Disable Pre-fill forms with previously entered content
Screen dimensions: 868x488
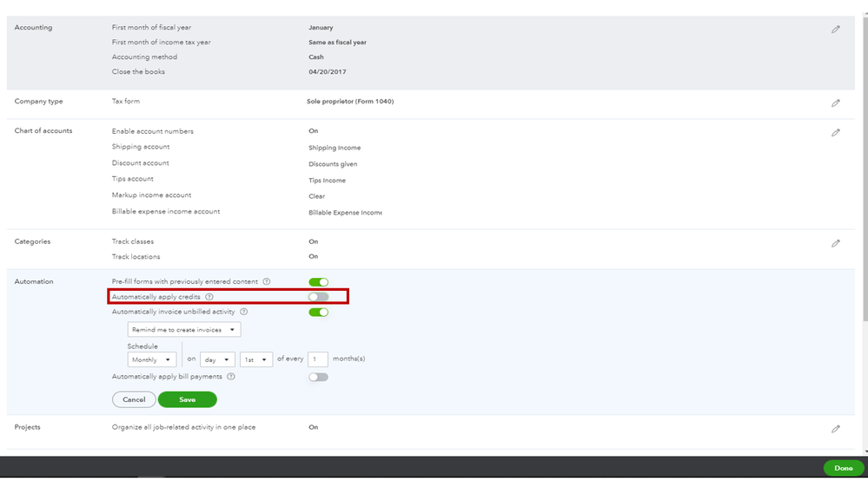[x=319, y=282]
